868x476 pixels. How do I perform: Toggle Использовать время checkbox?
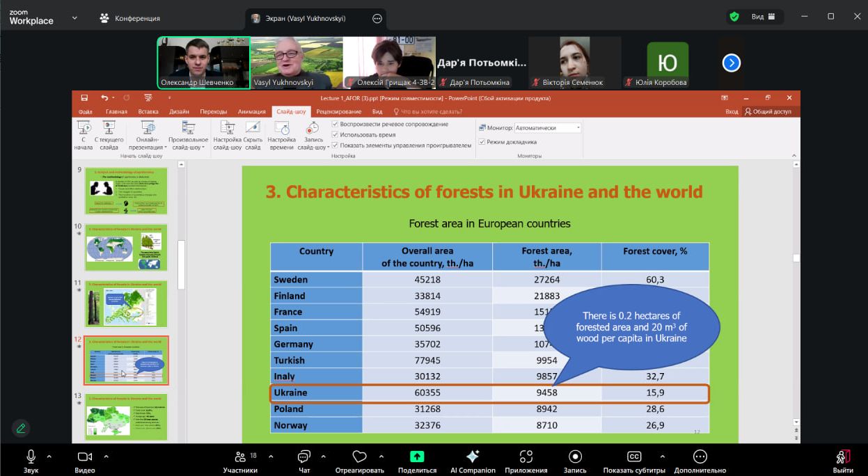tap(335, 135)
